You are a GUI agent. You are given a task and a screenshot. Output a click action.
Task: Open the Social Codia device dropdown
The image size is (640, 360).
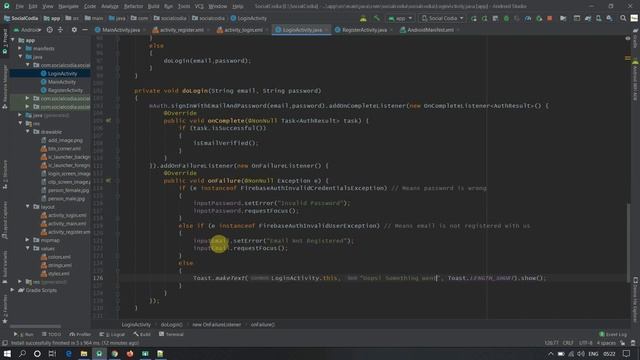442,18
